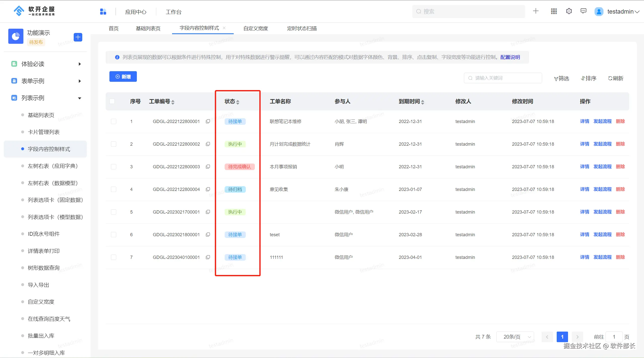The width and height of the screenshot is (644, 358).
Task: Click the copy icon beside GDGL-2022122800001
Action: (208, 121)
